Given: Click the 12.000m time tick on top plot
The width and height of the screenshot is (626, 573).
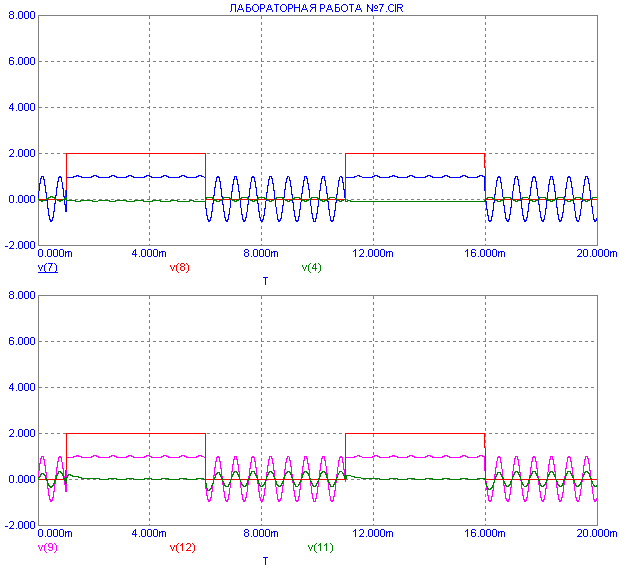Looking at the screenshot, I should click(x=373, y=254).
